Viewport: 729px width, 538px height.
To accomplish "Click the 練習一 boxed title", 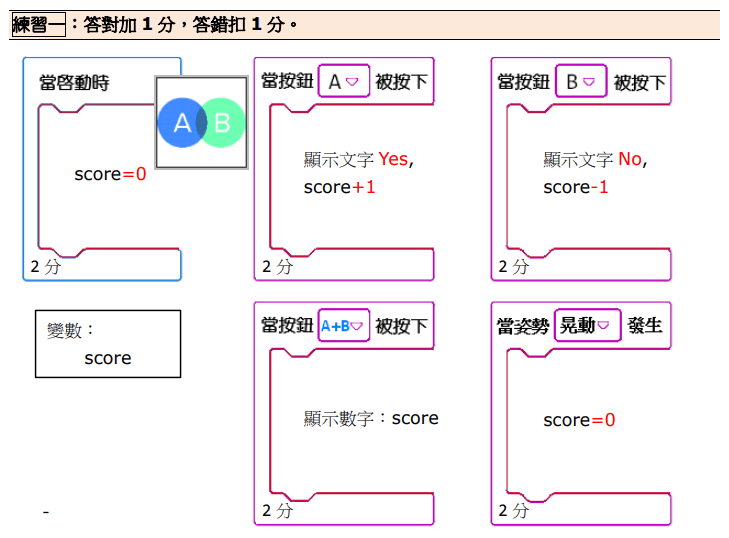I will 38,26.
